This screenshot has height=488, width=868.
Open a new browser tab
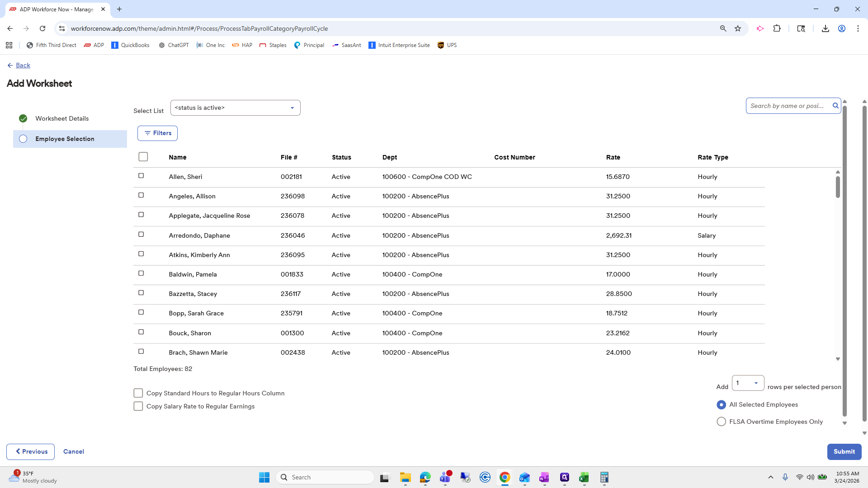pos(119,9)
